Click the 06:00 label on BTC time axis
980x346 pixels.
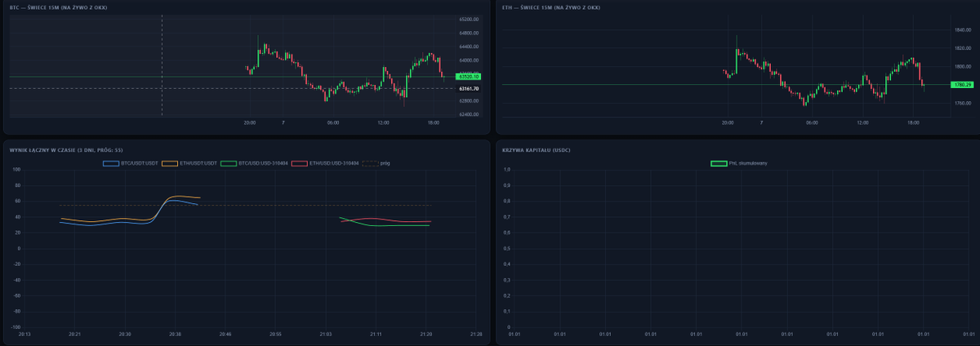(332, 122)
